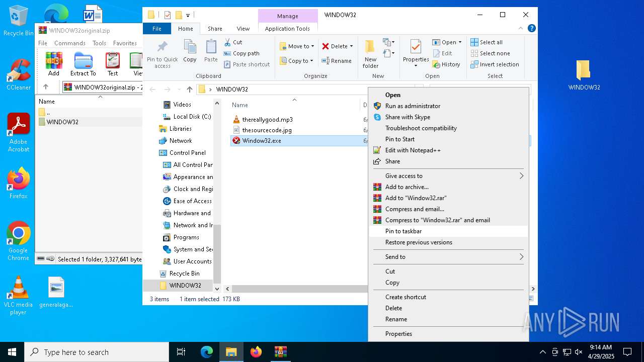The image size is (644, 362).
Task: Open the VLC media player desktop icon
Action: point(18,296)
